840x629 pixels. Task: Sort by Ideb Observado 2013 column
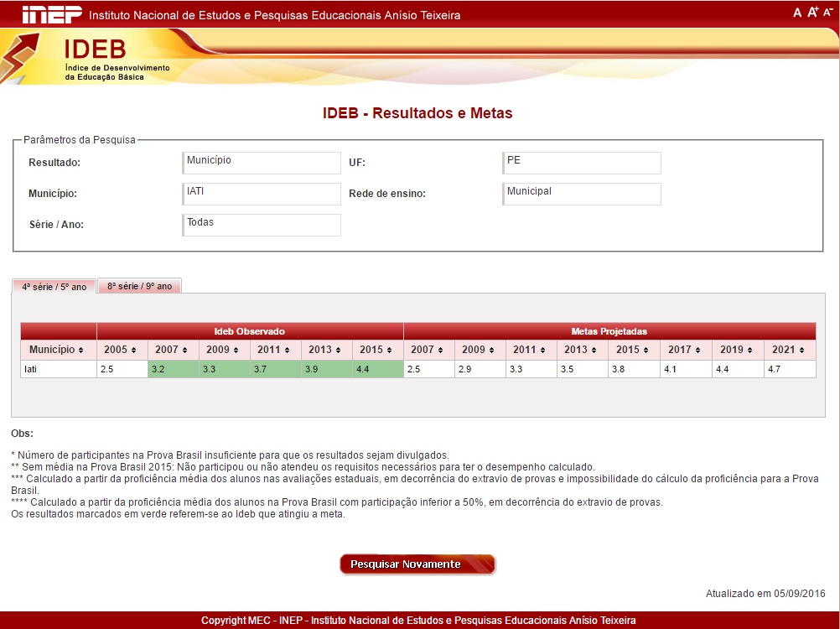(x=327, y=350)
